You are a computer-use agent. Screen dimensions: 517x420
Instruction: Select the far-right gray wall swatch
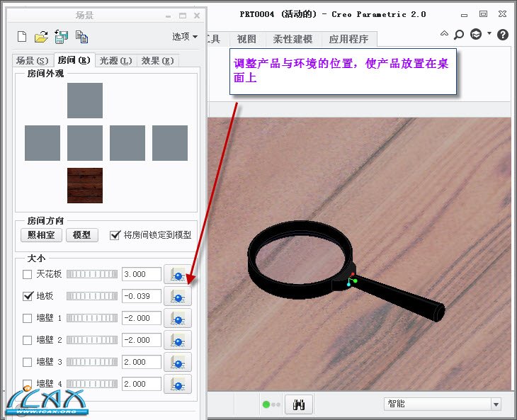170,143
